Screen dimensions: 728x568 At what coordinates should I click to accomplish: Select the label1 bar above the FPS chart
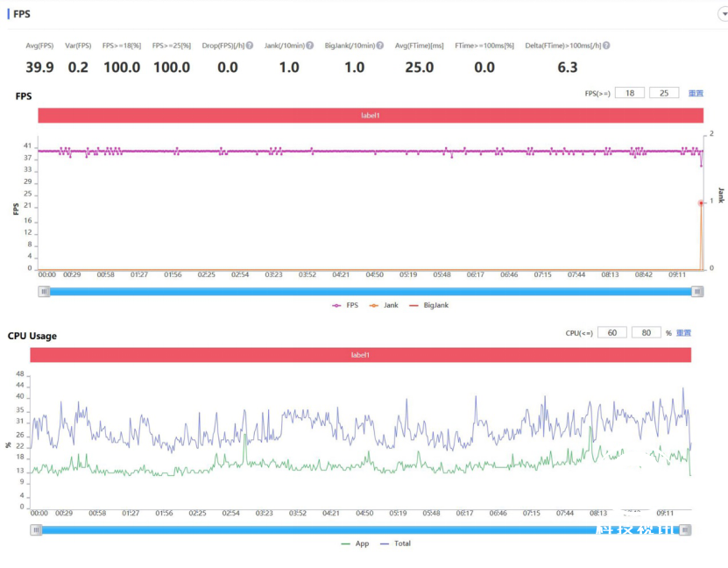[371, 115]
